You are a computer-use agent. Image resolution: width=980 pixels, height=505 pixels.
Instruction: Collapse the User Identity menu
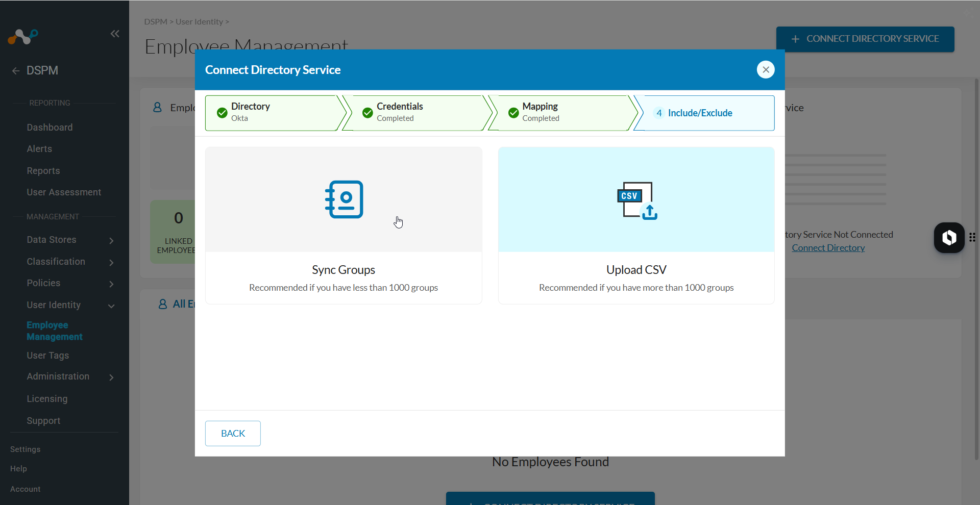[111, 306]
